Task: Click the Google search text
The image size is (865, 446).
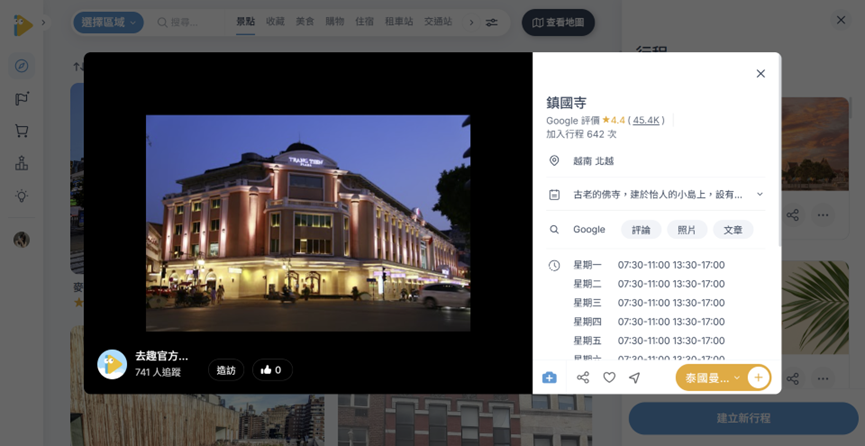Action: tap(589, 230)
